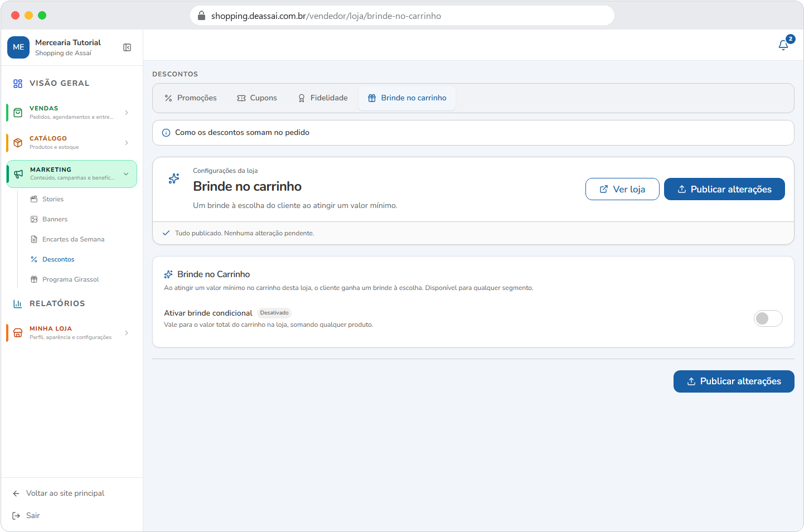Switch to the Cupons tab
The height and width of the screenshot is (532, 804).
point(257,98)
